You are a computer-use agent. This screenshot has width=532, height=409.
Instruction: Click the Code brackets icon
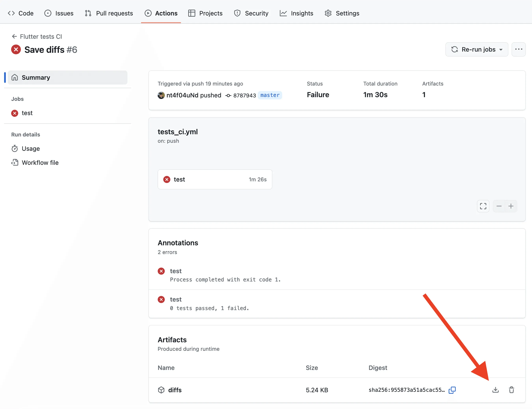click(x=11, y=13)
